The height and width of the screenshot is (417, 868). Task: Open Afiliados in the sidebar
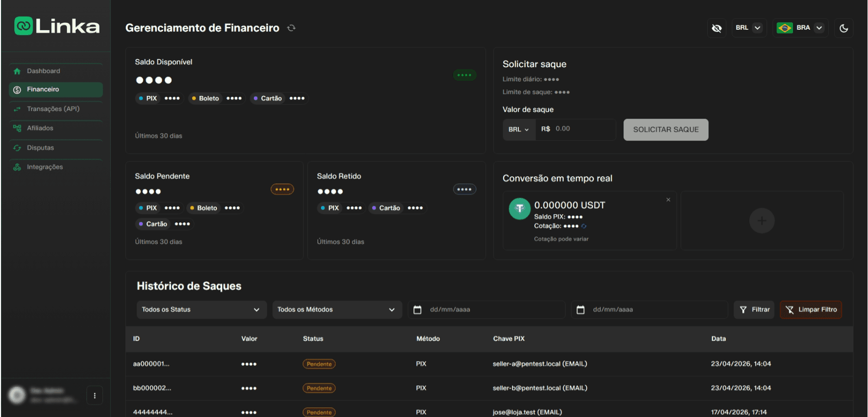coord(56,128)
